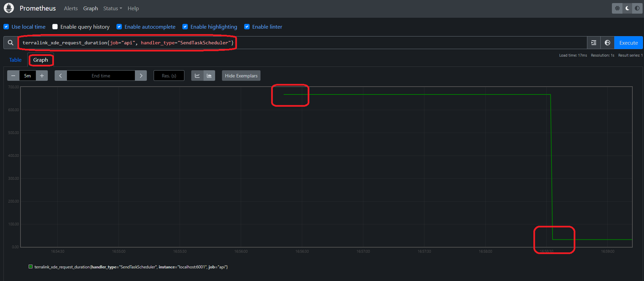The width and height of the screenshot is (644, 281).
Task: Open the metrics explorer globe icon
Action: [x=607, y=43]
